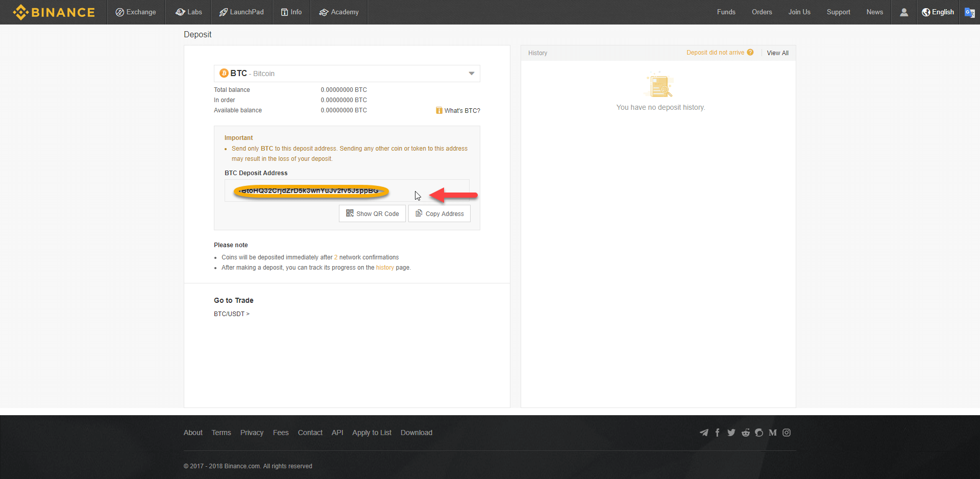This screenshot has width=980, height=479.
Task: Go to LaunchPad
Action: click(241, 12)
